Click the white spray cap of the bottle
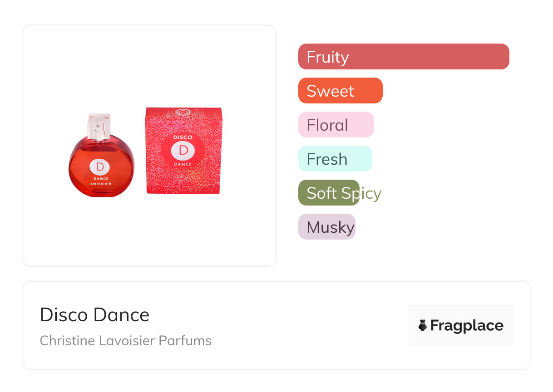Image resolution: width=553 pixels, height=392 pixels. tap(99, 126)
